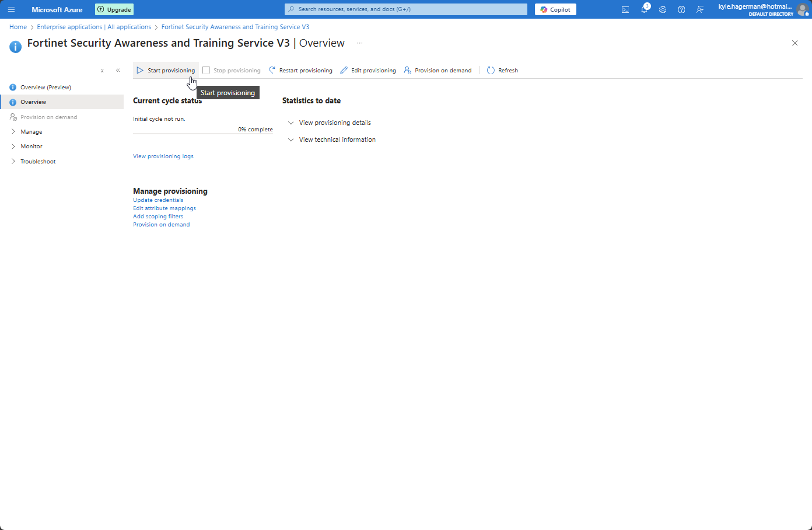The height and width of the screenshot is (530, 812).
Task: Open Enterprise applications breadcrumb link
Action: pos(94,27)
